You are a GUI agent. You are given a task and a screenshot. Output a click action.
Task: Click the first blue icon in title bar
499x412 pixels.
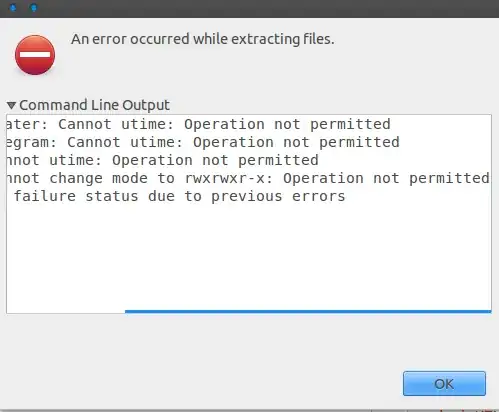[13, 8]
